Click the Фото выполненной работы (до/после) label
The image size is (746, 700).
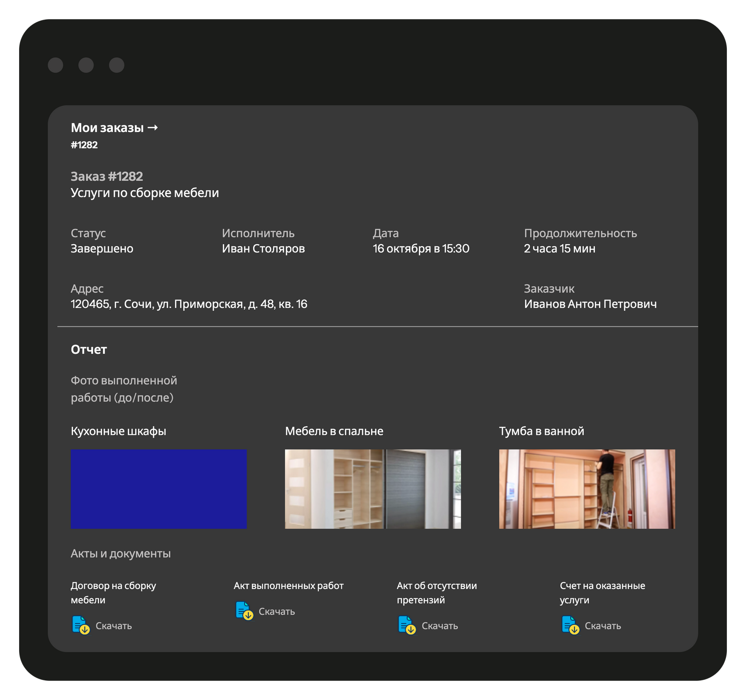pos(124,389)
